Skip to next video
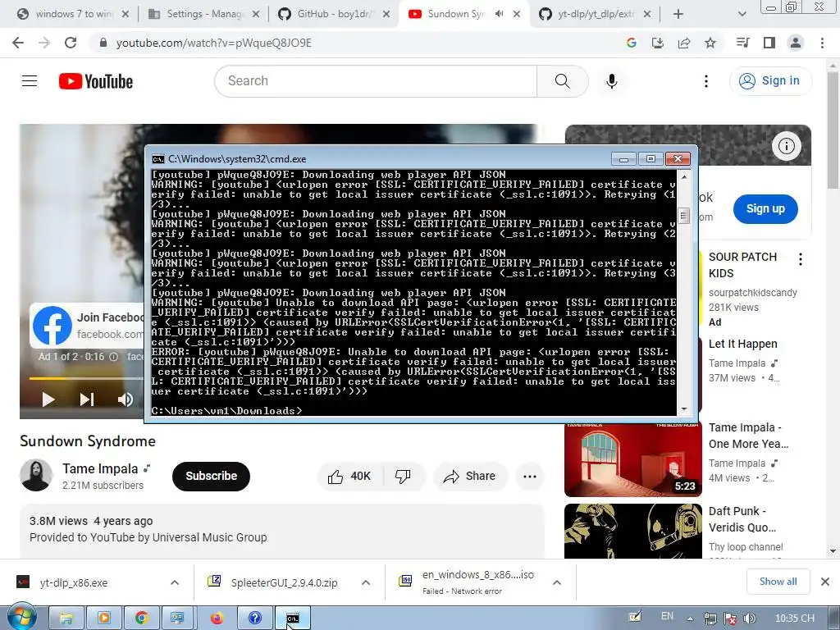 tap(87, 399)
